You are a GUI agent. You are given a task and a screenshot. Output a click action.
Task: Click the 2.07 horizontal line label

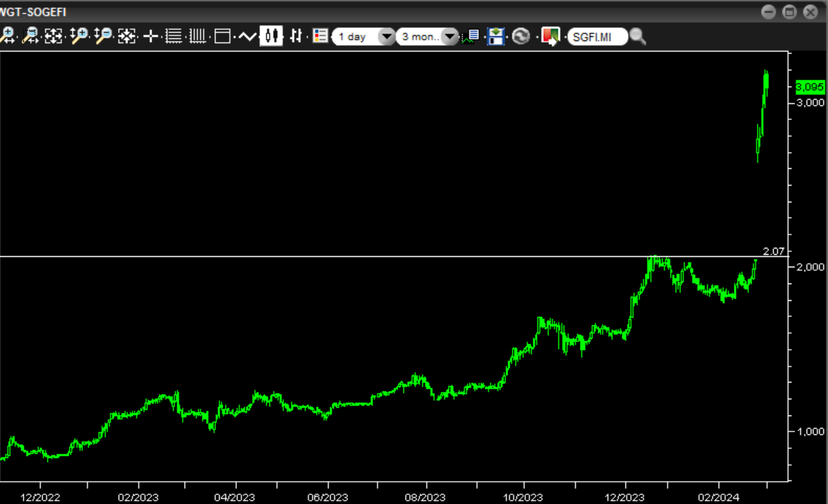(773, 251)
